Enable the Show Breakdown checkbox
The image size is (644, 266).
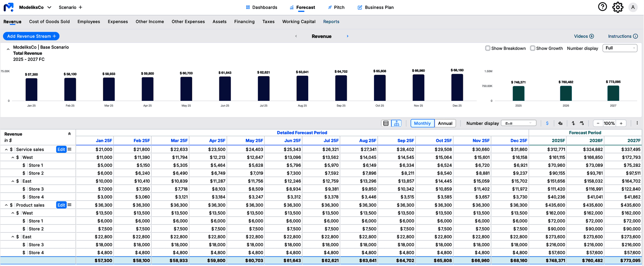coord(488,48)
